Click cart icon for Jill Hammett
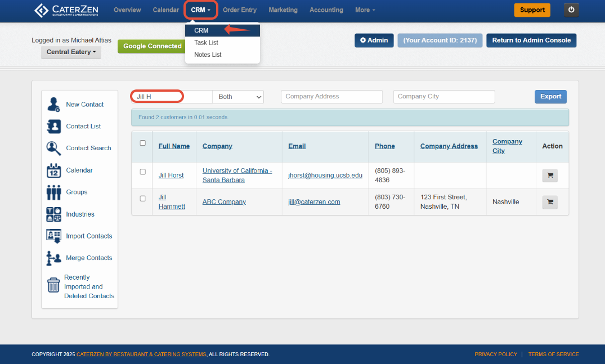The height and width of the screenshot is (364, 605). (550, 201)
